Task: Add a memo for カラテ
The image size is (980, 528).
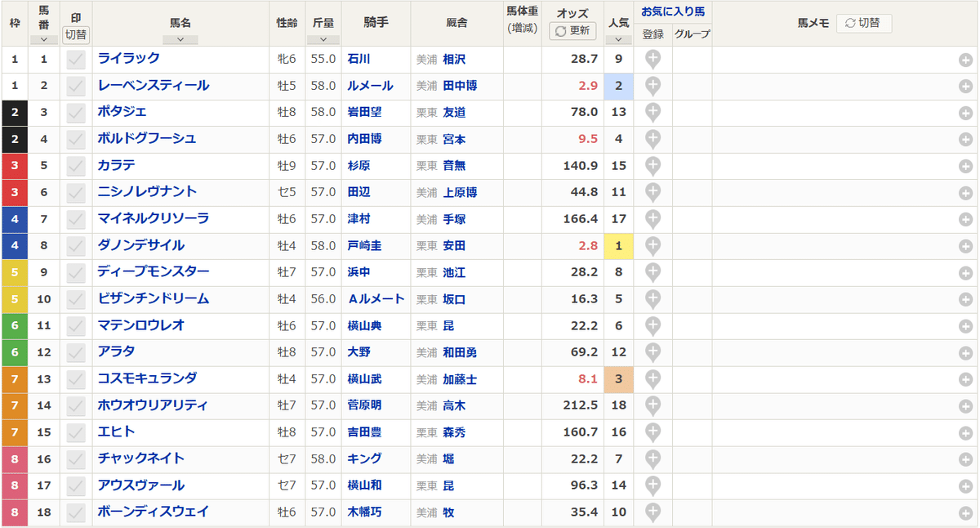Action: tap(964, 165)
